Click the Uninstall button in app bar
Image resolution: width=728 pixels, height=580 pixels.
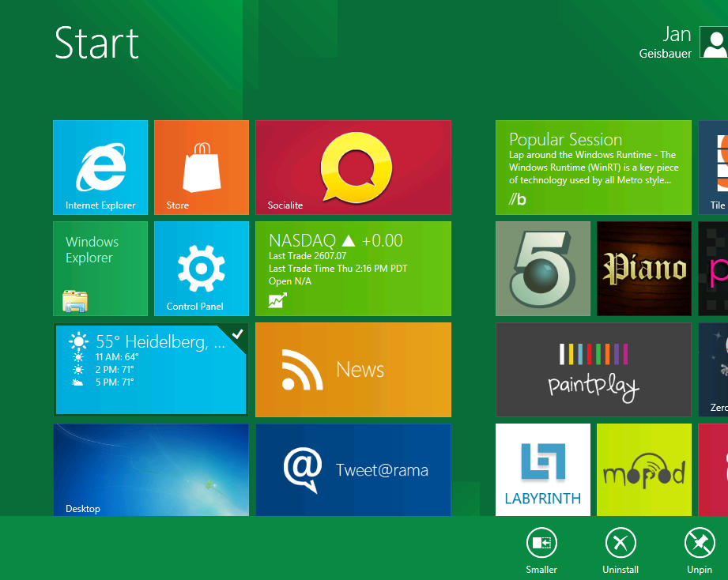620,550
